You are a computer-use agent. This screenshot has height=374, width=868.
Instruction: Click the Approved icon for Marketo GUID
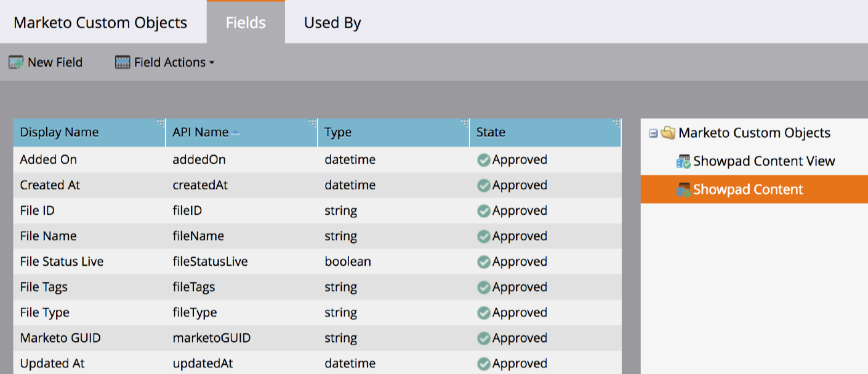coord(484,338)
